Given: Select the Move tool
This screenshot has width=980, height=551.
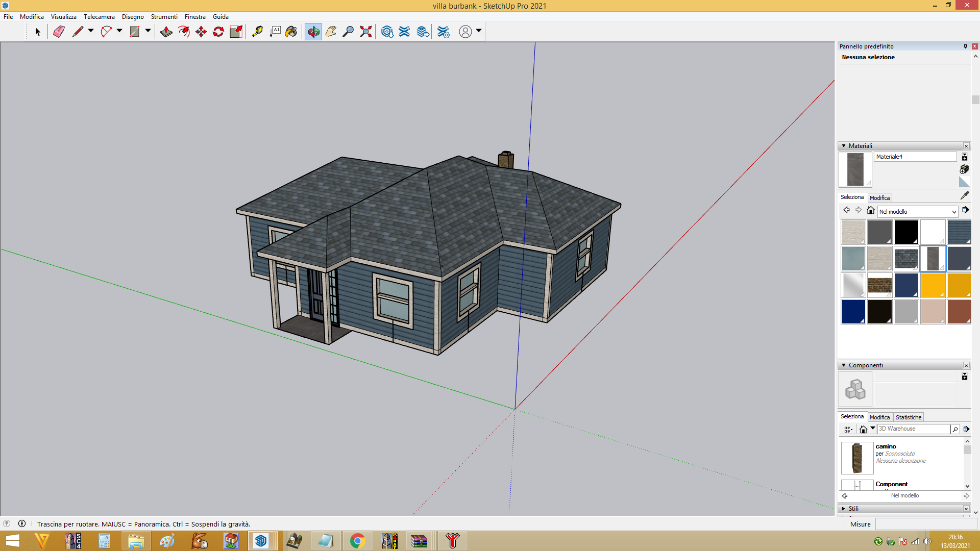Looking at the screenshot, I should [x=201, y=32].
